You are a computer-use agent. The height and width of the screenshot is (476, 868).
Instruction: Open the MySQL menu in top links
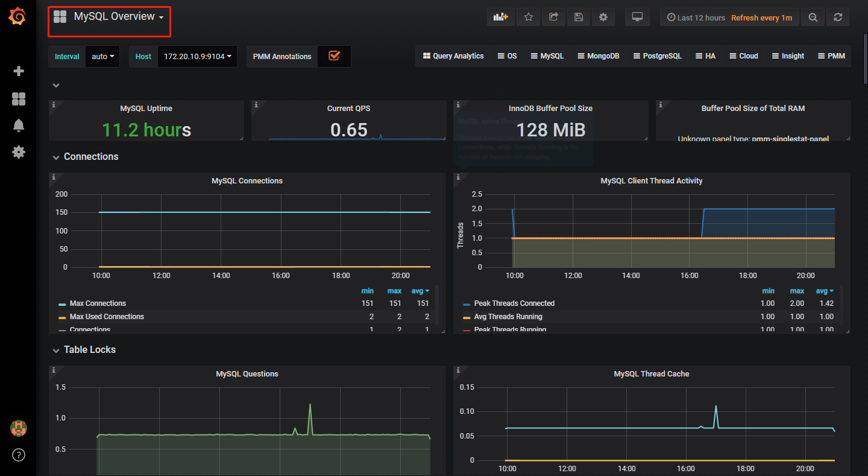[x=547, y=56]
